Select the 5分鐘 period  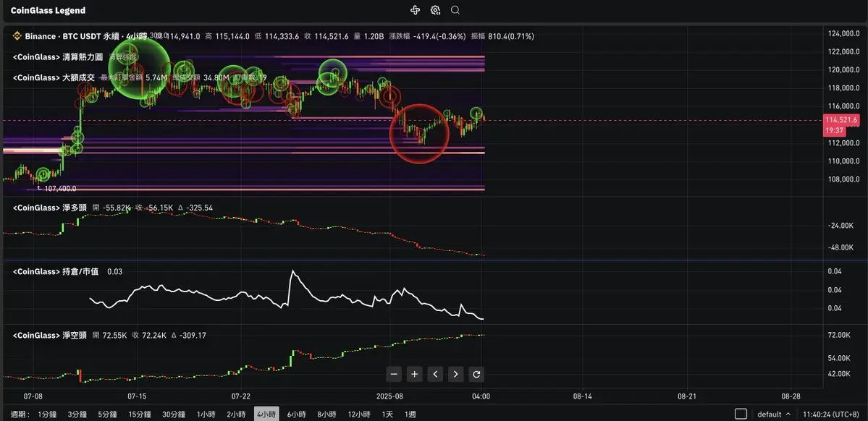click(x=107, y=414)
